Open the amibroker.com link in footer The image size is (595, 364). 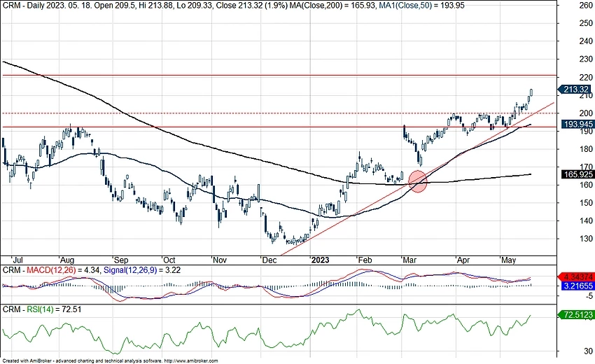(191, 361)
